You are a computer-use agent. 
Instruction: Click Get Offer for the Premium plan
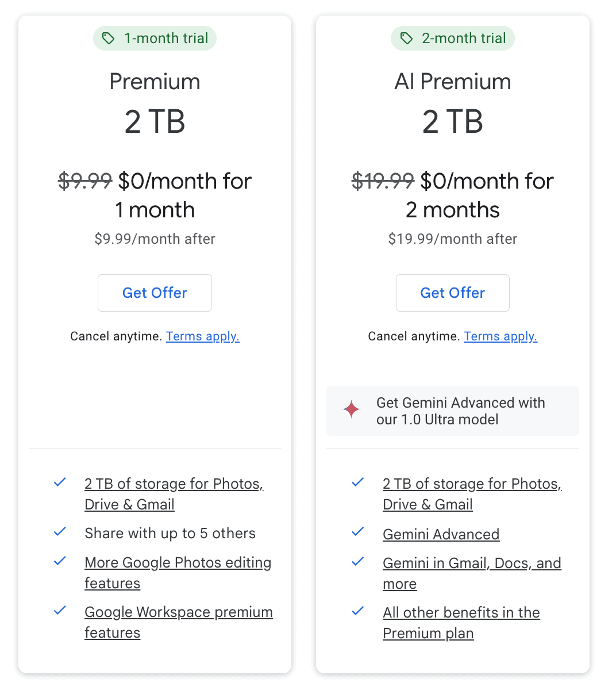[155, 293]
